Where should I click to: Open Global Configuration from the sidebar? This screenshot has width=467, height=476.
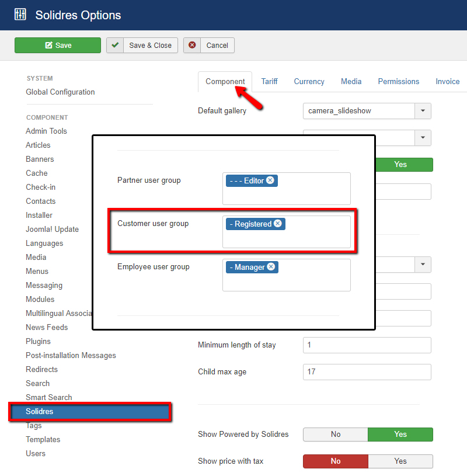pos(60,92)
